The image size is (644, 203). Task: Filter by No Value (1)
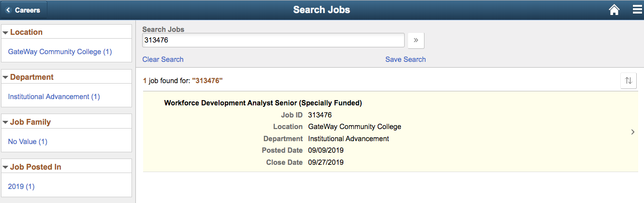[28, 142]
